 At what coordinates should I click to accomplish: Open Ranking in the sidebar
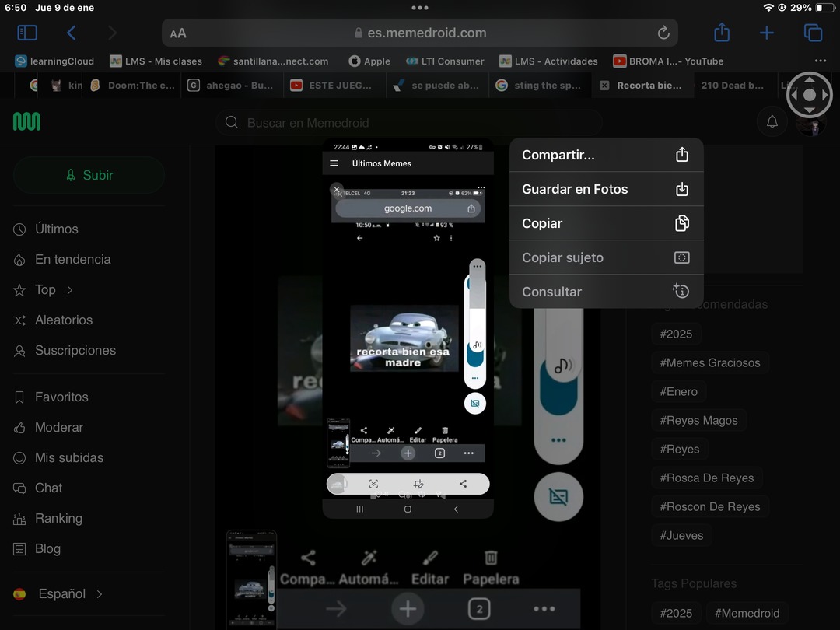click(x=48, y=519)
